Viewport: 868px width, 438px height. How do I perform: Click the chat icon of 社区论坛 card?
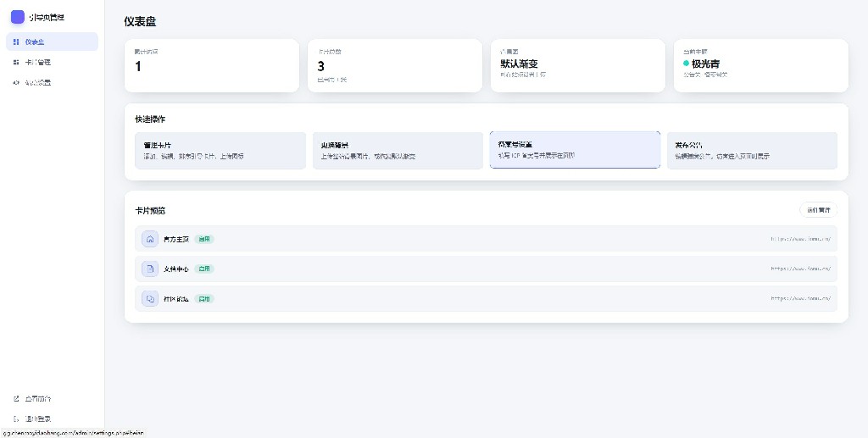[150, 298]
